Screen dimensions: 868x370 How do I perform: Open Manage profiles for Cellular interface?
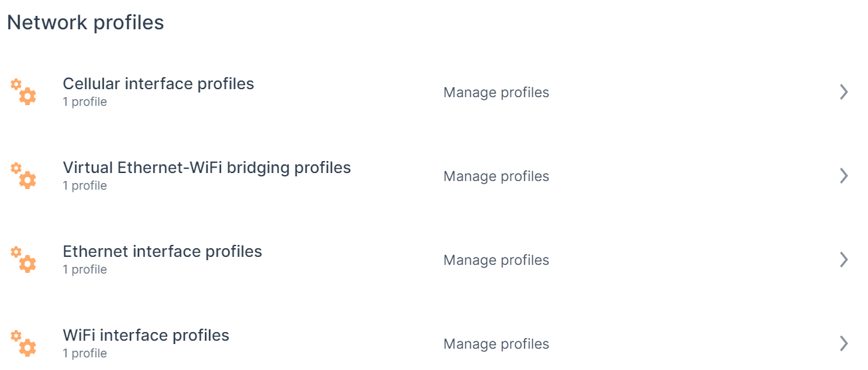496,92
